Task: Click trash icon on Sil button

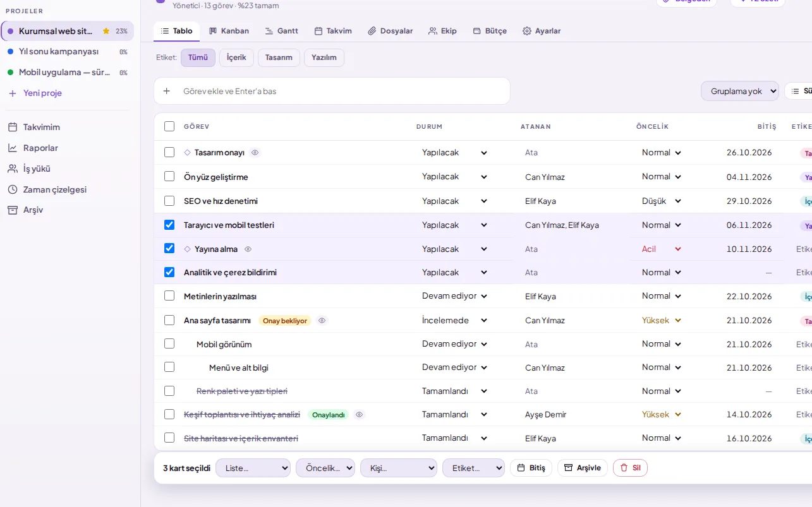Action: pos(624,468)
